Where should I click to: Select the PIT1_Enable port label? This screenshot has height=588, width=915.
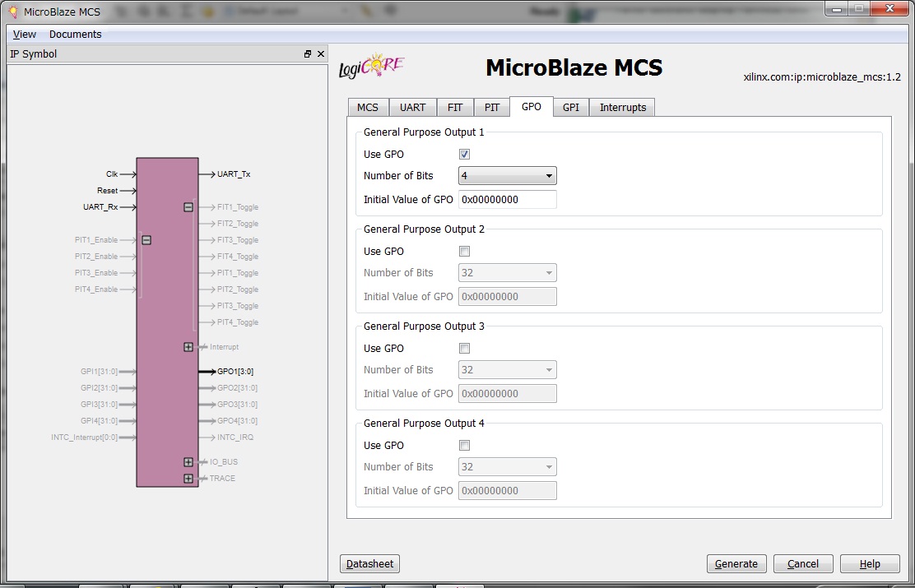(x=96, y=240)
